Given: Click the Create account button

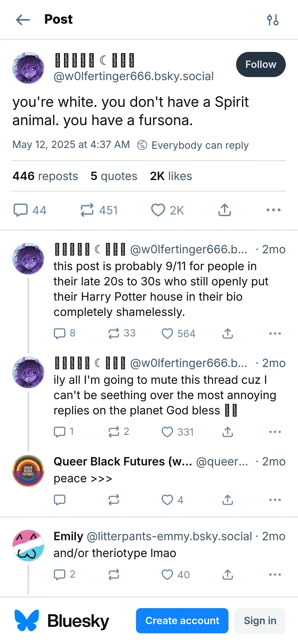Looking at the screenshot, I should (182, 621).
